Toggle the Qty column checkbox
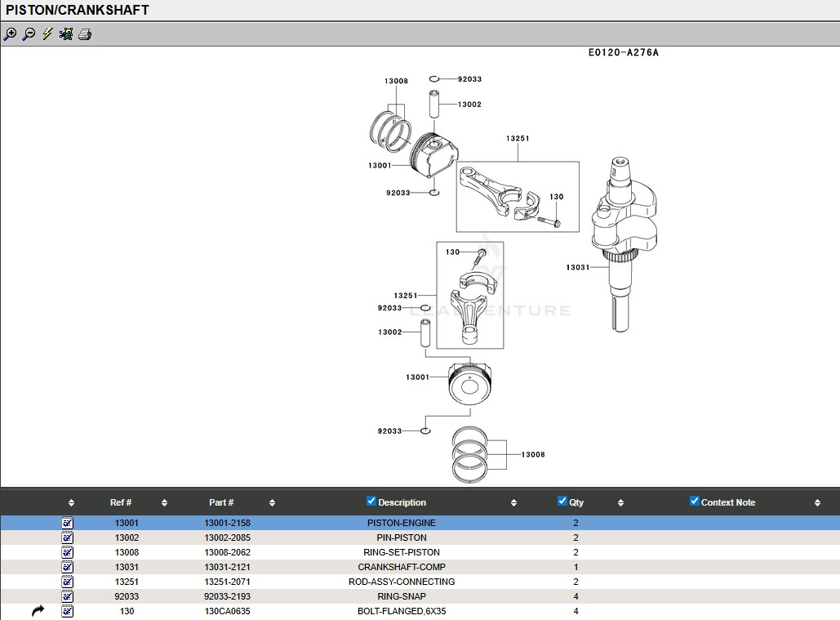Viewport: 840px width, 620px height. coord(562,502)
